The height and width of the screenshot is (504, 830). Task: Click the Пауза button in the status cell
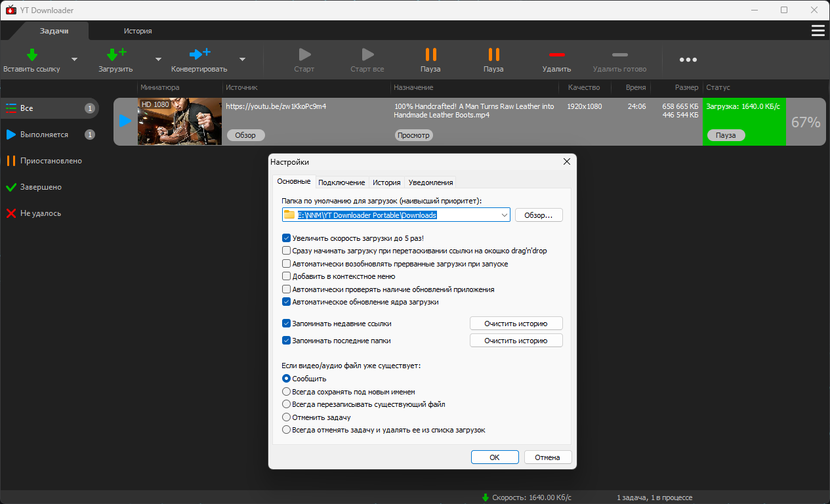[726, 135]
